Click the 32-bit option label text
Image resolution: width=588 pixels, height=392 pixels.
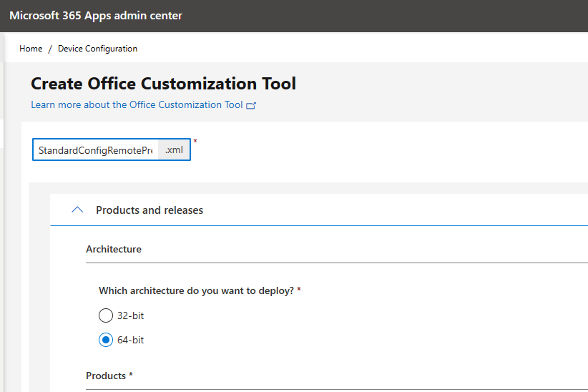[x=130, y=315]
